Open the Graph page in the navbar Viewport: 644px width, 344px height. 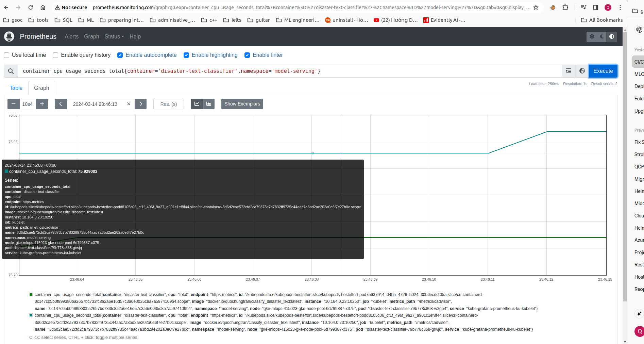[x=91, y=36]
